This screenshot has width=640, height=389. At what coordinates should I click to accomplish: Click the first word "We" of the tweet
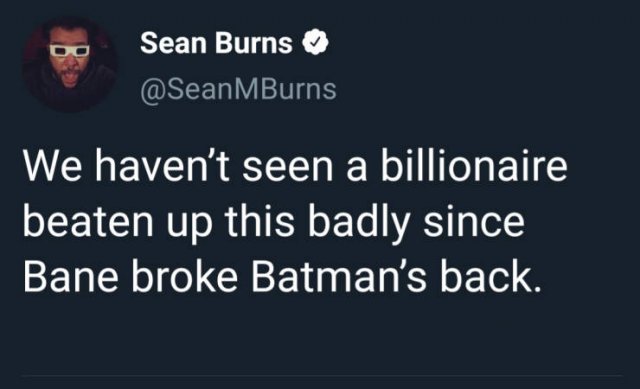[53, 167]
